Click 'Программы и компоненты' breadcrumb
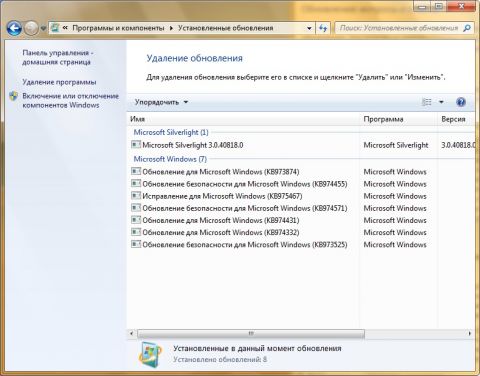 pyautogui.click(x=118, y=28)
